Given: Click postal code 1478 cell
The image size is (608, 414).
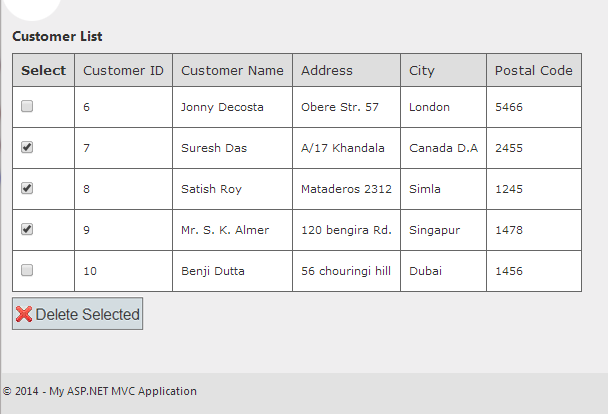Looking at the screenshot, I should coord(509,230).
